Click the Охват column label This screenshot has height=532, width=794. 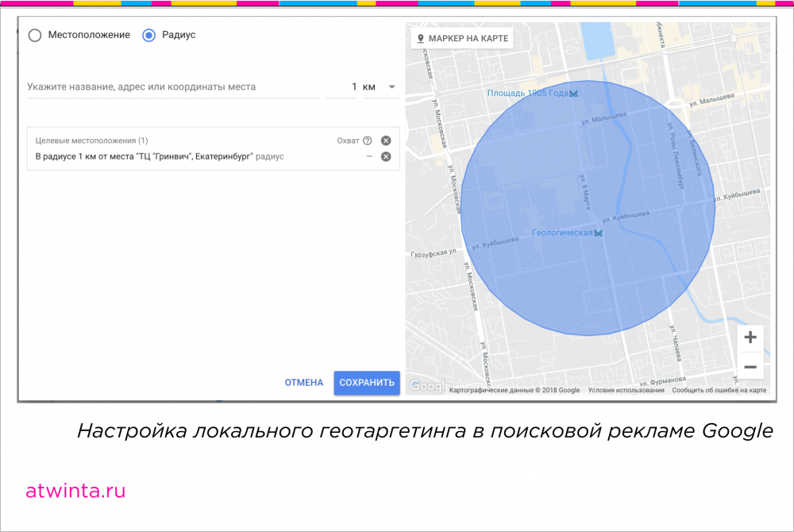[348, 141]
